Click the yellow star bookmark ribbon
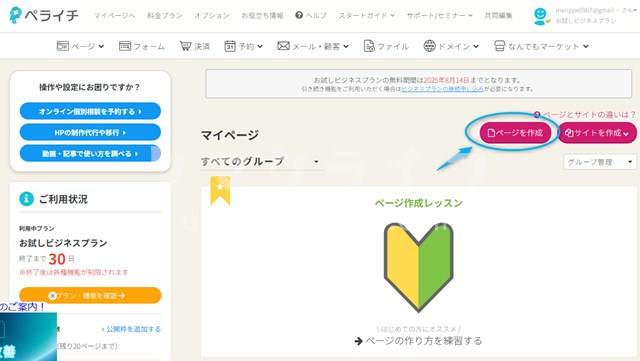 pos(220,190)
